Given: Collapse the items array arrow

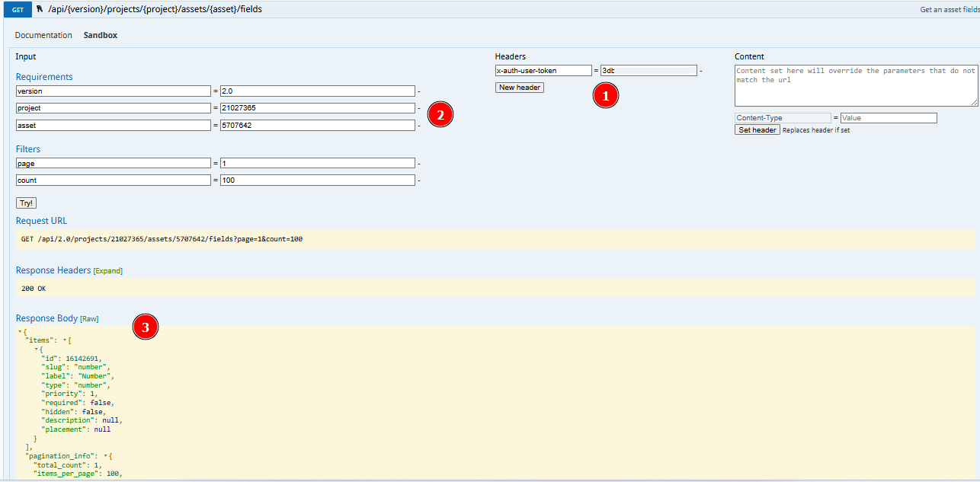Looking at the screenshot, I should point(66,340).
